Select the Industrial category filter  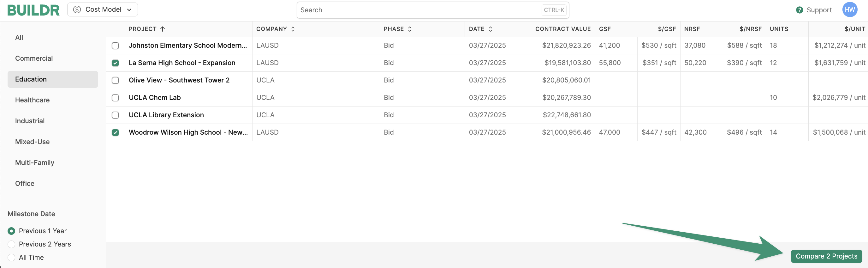[x=53, y=121]
